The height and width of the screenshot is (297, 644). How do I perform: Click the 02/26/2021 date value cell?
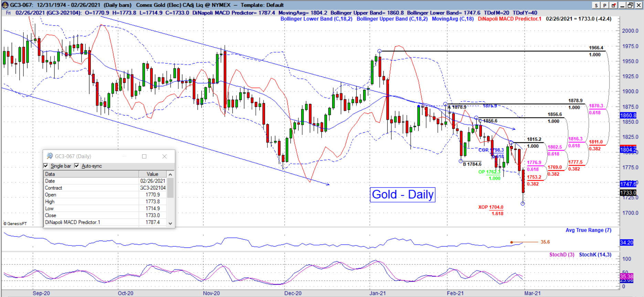coord(152,181)
